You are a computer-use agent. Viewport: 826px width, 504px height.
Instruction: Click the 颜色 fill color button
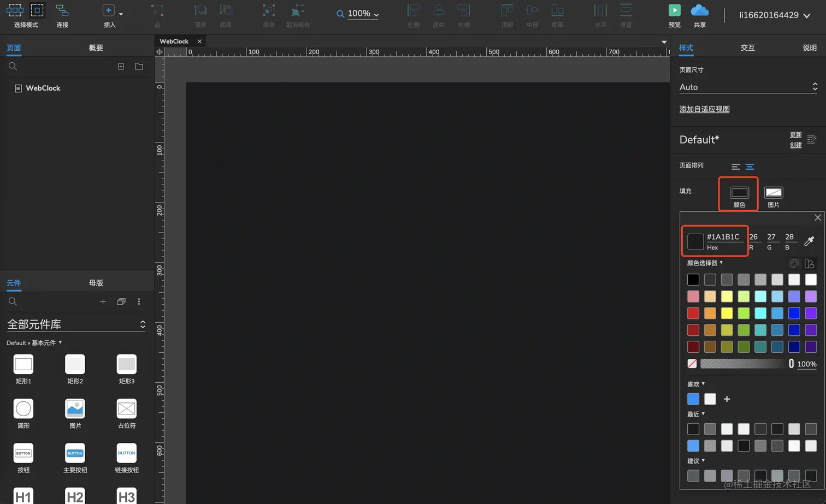click(739, 193)
